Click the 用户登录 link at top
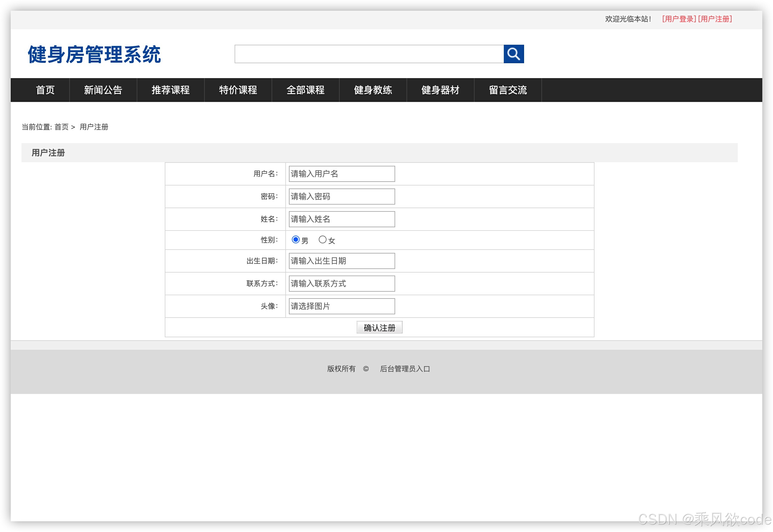This screenshot has height=532, width=773. click(679, 19)
